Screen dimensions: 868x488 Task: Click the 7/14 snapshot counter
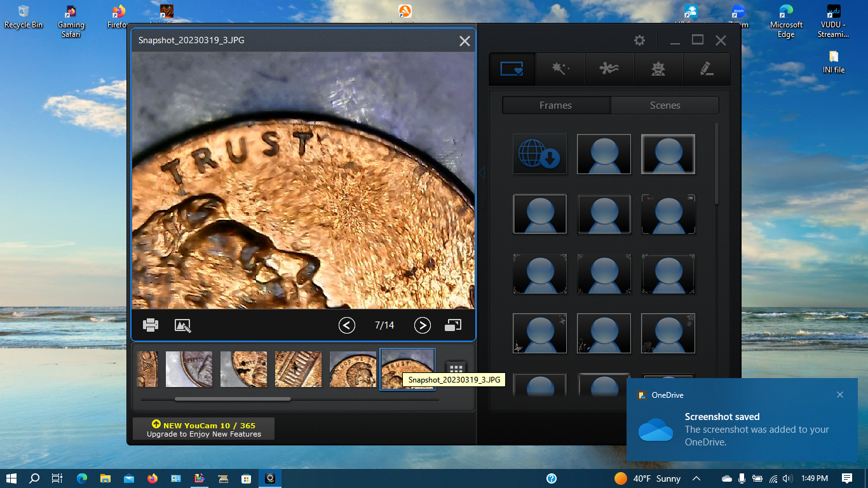384,325
